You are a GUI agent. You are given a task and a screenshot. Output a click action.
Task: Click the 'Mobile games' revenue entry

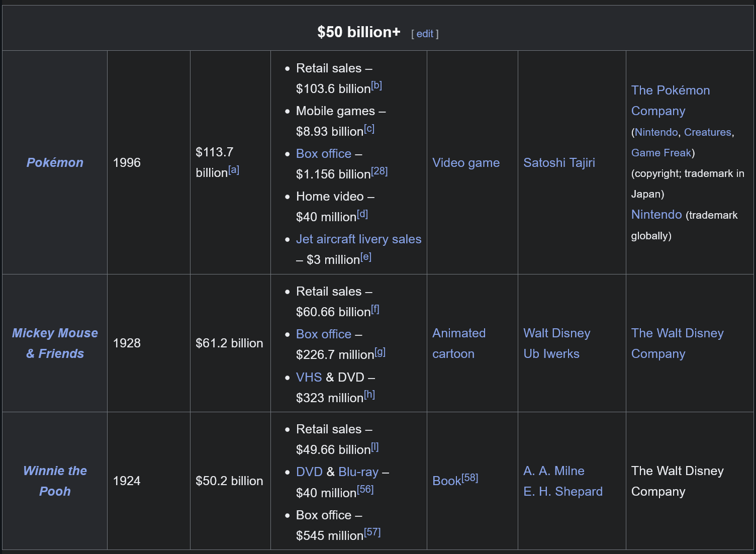(341, 121)
